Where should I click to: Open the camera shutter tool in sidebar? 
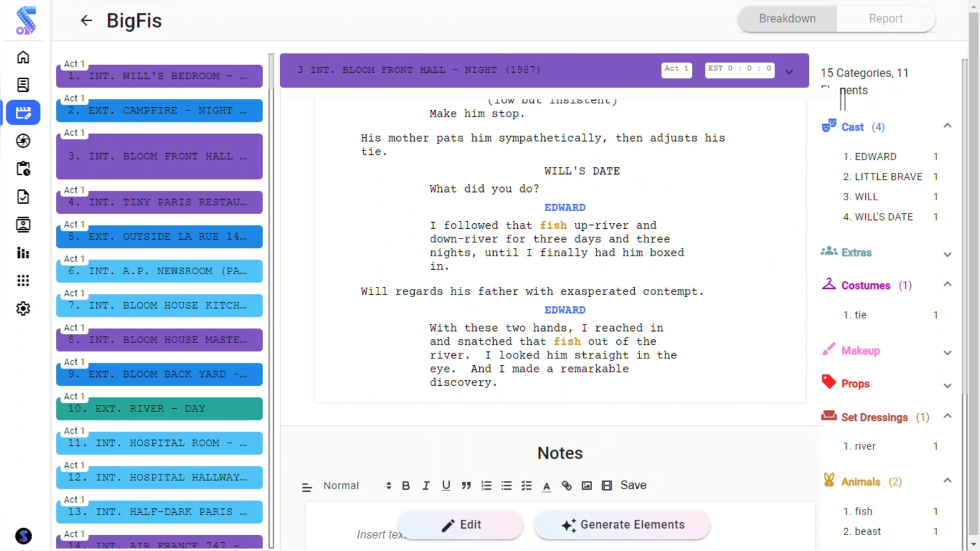click(x=23, y=141)
